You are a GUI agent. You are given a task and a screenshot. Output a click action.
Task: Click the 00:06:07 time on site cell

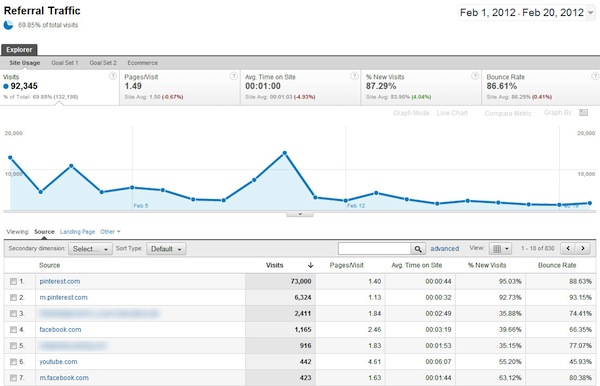click(421, 362)
